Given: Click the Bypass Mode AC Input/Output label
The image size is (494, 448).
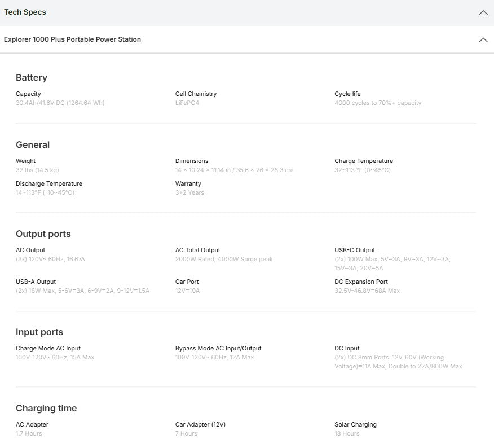Looking at the screenshot, I should [218, 348].
